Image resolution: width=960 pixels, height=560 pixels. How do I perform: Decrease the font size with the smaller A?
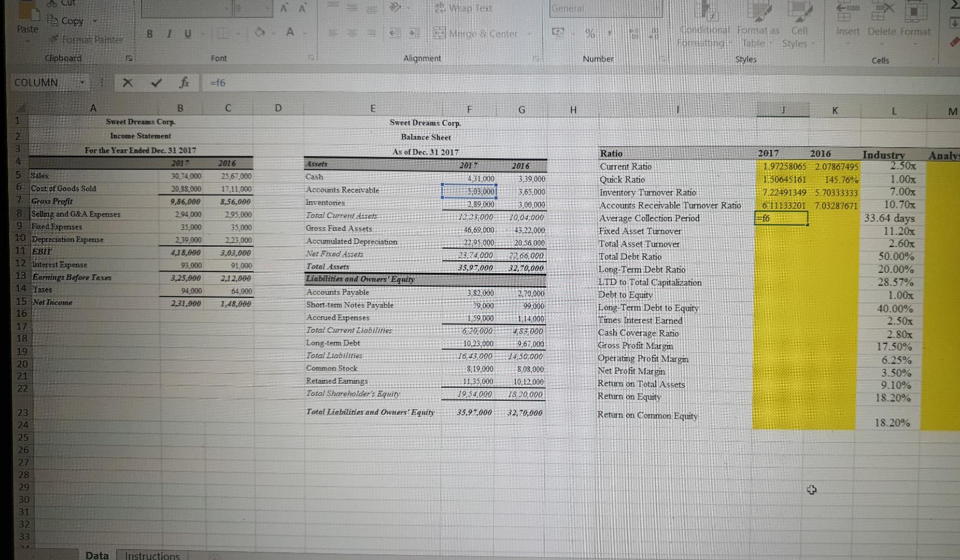point(303,8)
